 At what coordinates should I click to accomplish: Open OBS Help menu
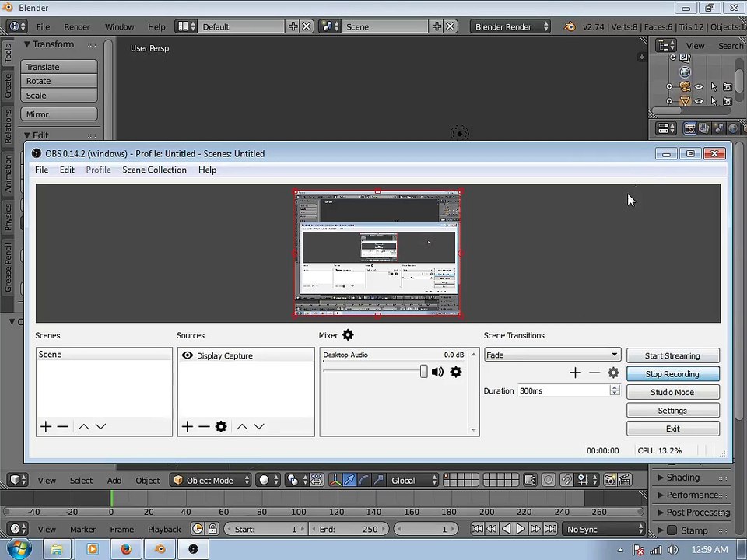[x=207, y=170]
